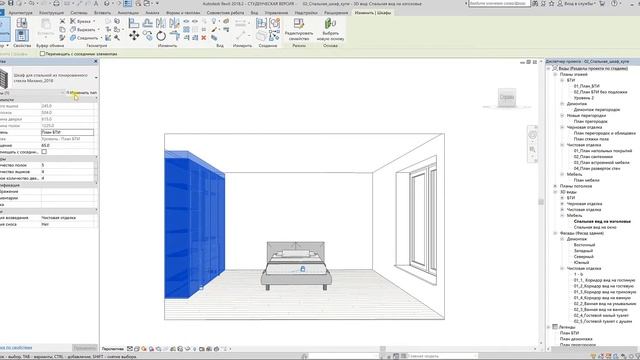Screen dimensions: 640x360
Task: Collapse the Чистовая отделка floor plans node
Action: [x=562, y=145]
